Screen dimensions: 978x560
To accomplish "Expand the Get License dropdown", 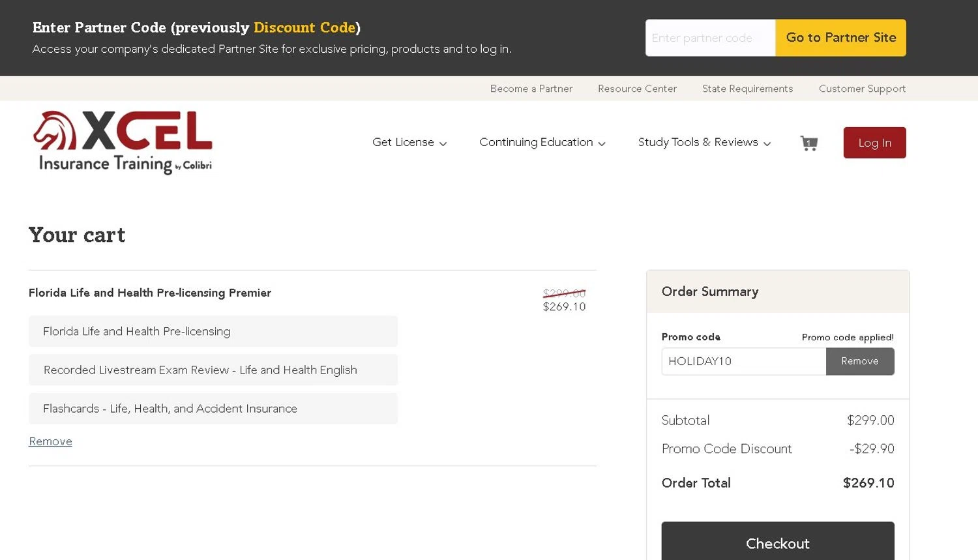I will click(409, 143).
